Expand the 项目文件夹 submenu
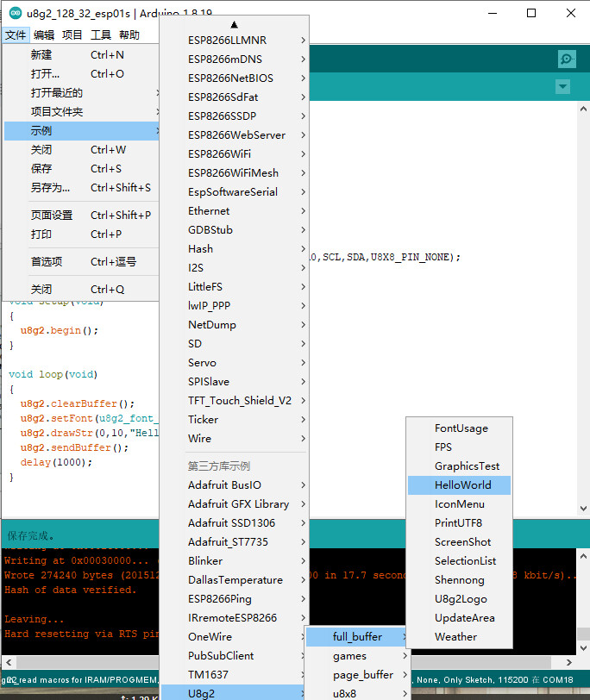This screenshot has width=590, height=700. point(81,111)
